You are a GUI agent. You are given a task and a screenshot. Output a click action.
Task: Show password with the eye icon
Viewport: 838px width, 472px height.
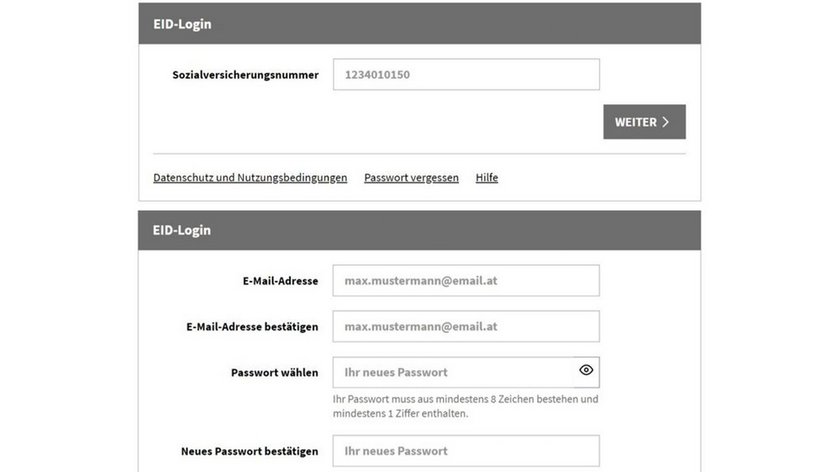pyautogui.click(x=586, y=370)
